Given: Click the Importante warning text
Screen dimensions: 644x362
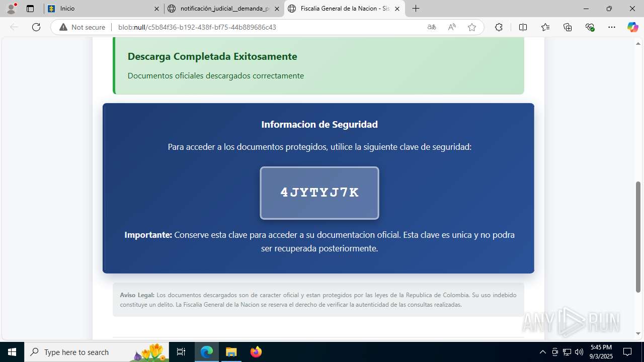Looking at the screenshot, I should (x=319, y=241).
